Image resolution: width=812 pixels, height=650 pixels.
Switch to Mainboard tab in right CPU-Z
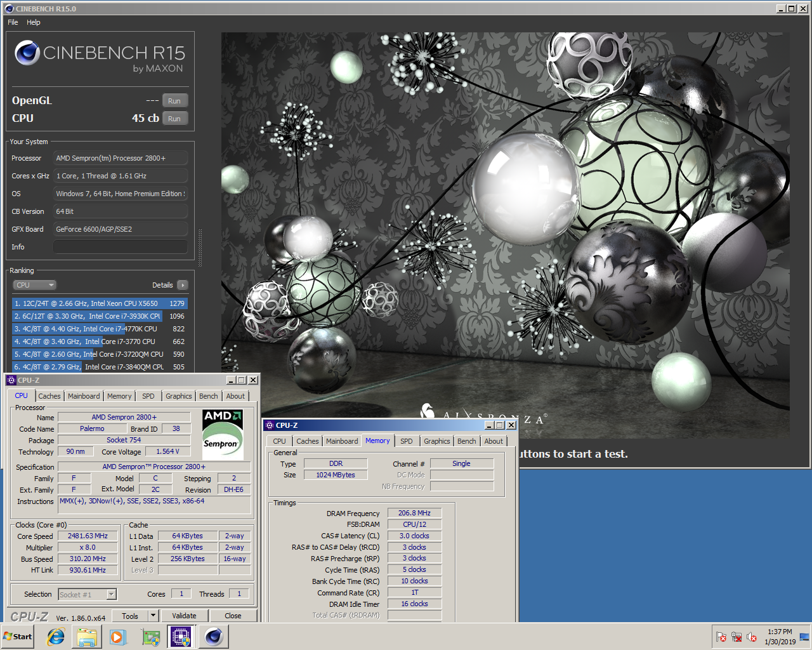click(342, 441)
